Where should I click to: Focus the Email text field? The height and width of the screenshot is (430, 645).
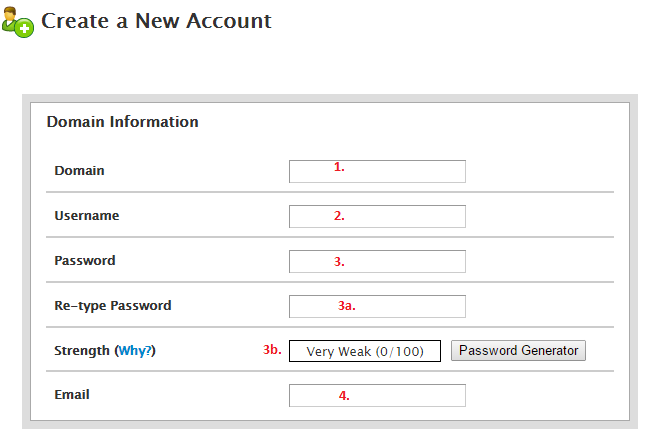377,395
